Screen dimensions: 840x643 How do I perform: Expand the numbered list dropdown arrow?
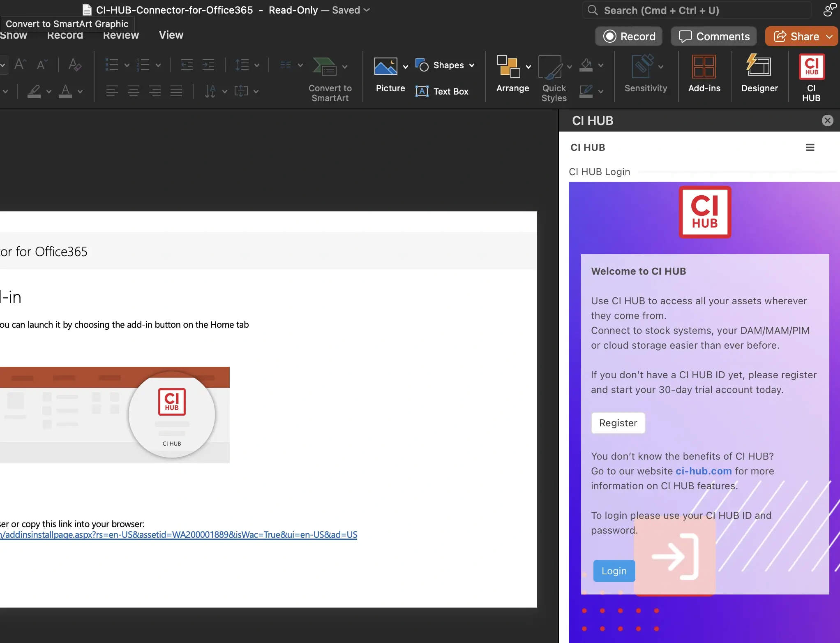pyautogui.click(x=158, y=65)
